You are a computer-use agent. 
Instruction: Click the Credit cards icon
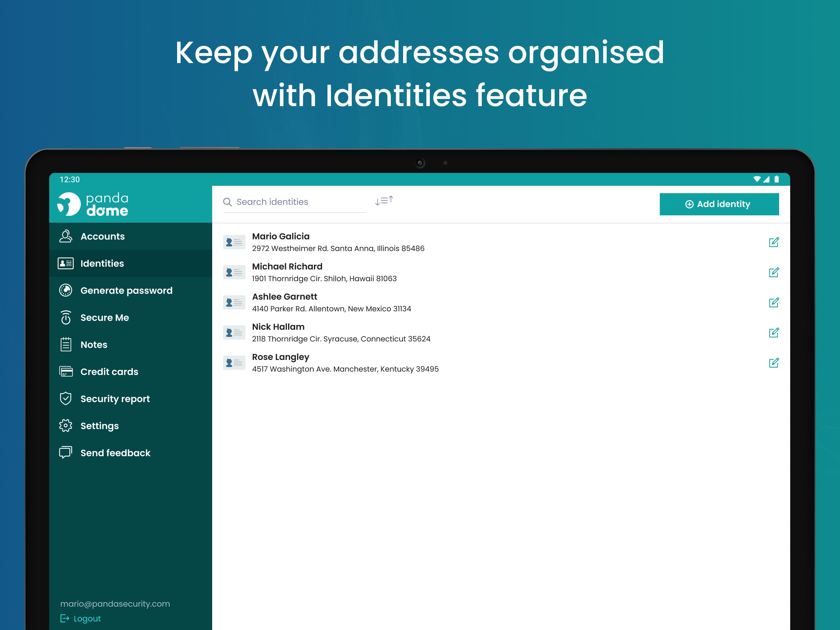66,371
